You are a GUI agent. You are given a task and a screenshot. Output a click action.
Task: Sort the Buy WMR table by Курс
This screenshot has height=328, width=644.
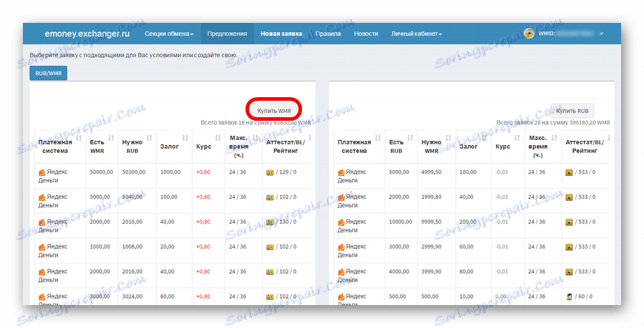click(x=218, y=137)
